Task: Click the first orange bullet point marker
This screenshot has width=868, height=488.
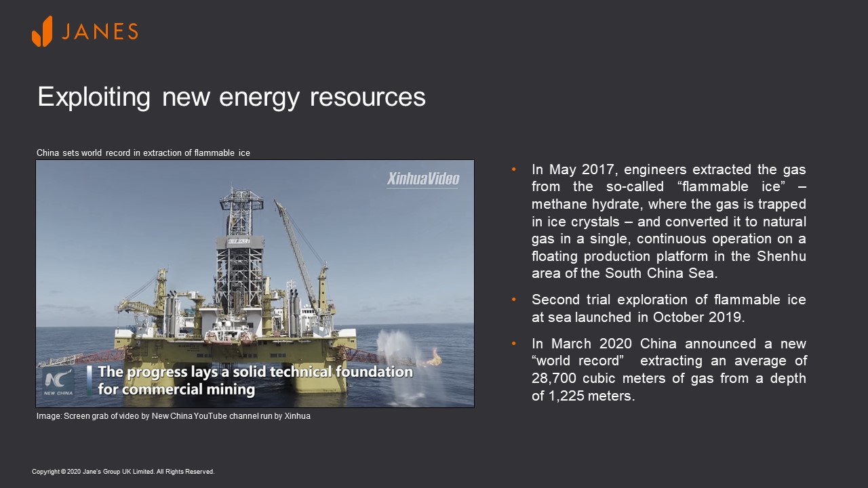Action: 514,169
